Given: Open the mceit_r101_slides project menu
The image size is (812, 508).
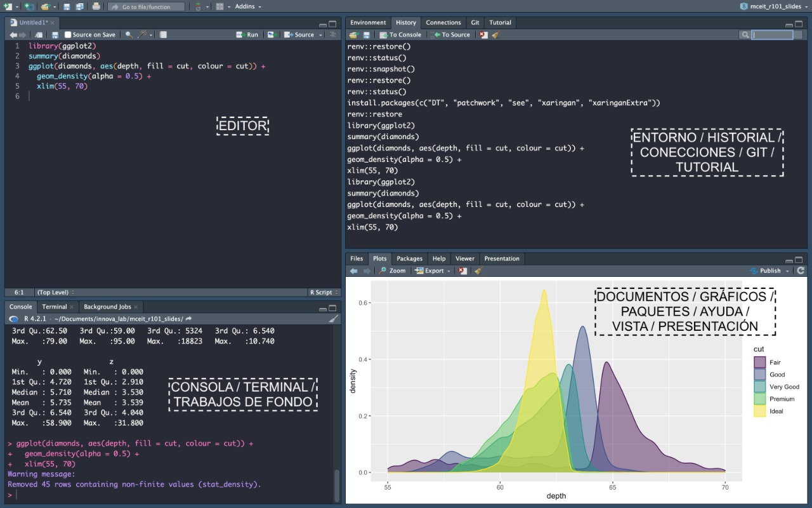Looking at the screenshot, I should pos(774,6).
